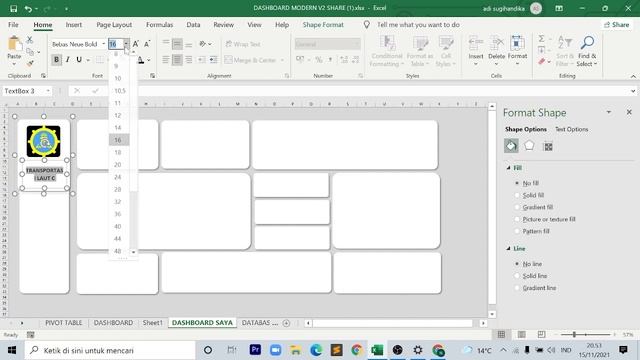Open the Formulas ribbon tab

point(160,25)
